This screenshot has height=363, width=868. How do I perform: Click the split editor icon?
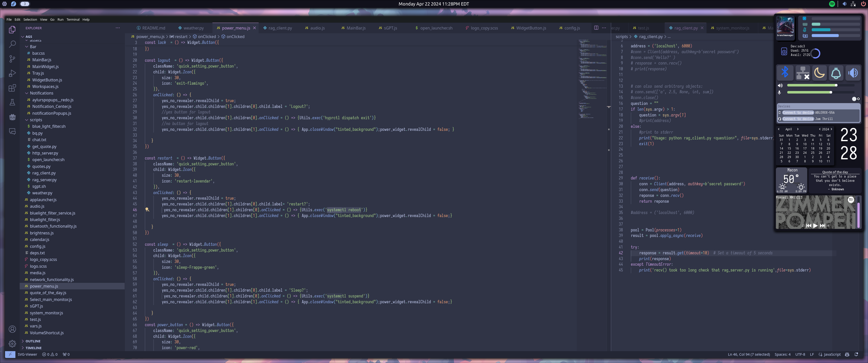pos(596,28)
